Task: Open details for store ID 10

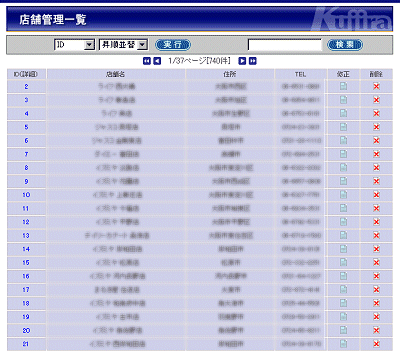Action: [x=26, y=195]
